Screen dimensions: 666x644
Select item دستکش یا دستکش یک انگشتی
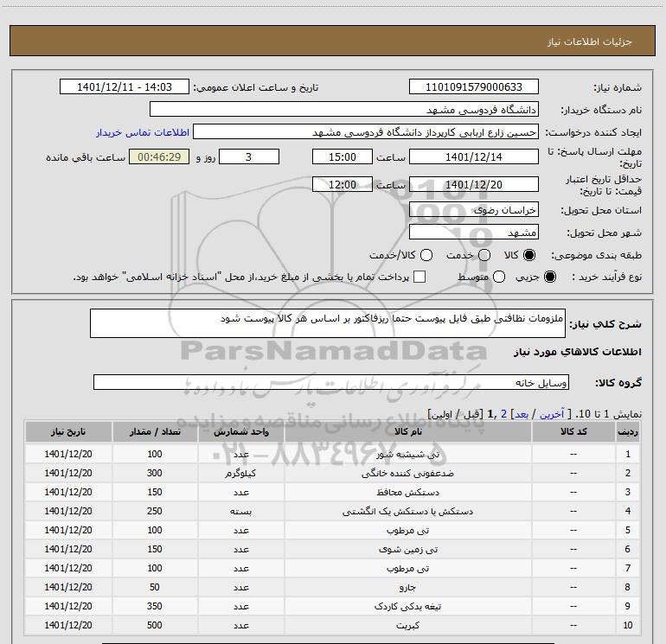(407, 511)
